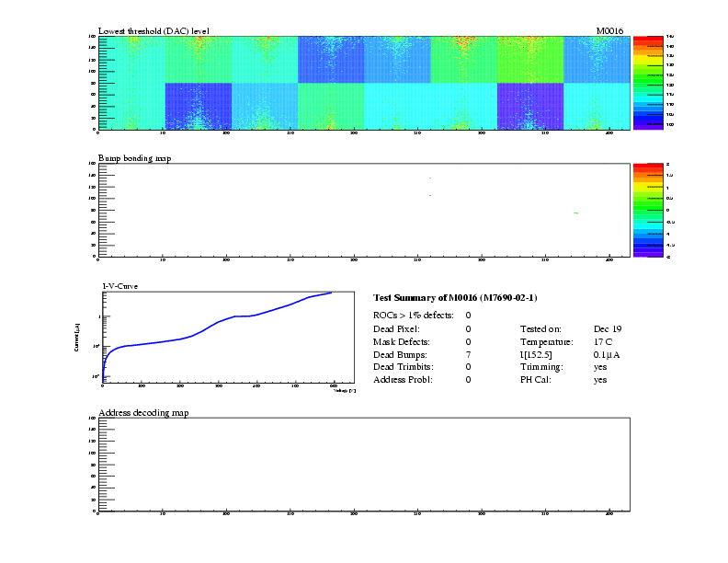Image resolution: width=728 pixels, height=563 pixels.
Task: Click the 'PH Cal:' label
Action: pos(535,380)
